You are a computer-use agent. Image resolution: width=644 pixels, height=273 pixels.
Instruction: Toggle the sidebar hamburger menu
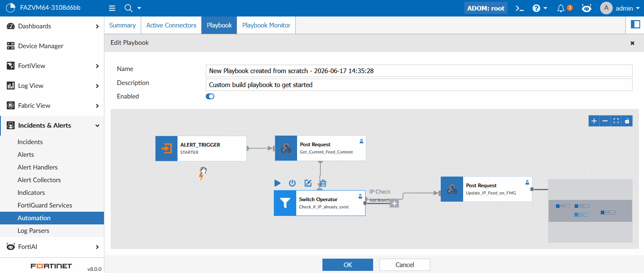[x=112, y=8]
